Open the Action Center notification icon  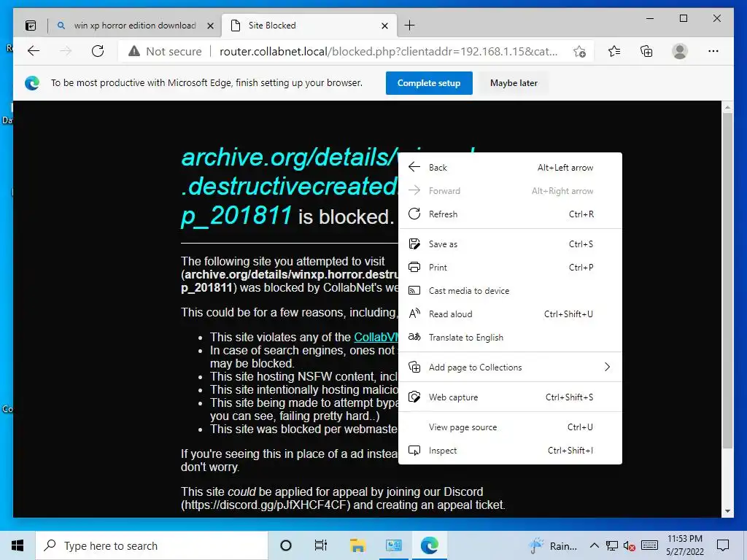click(x=723, y=545)
